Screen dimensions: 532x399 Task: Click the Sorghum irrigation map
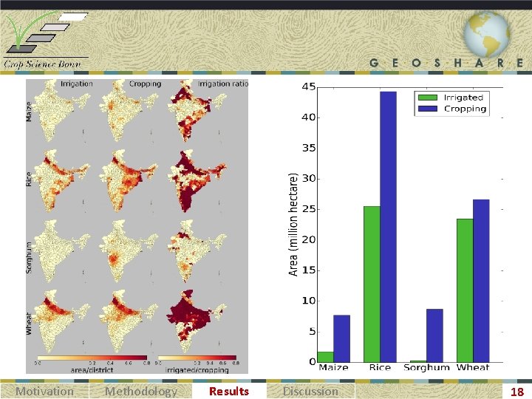[61, 251]
